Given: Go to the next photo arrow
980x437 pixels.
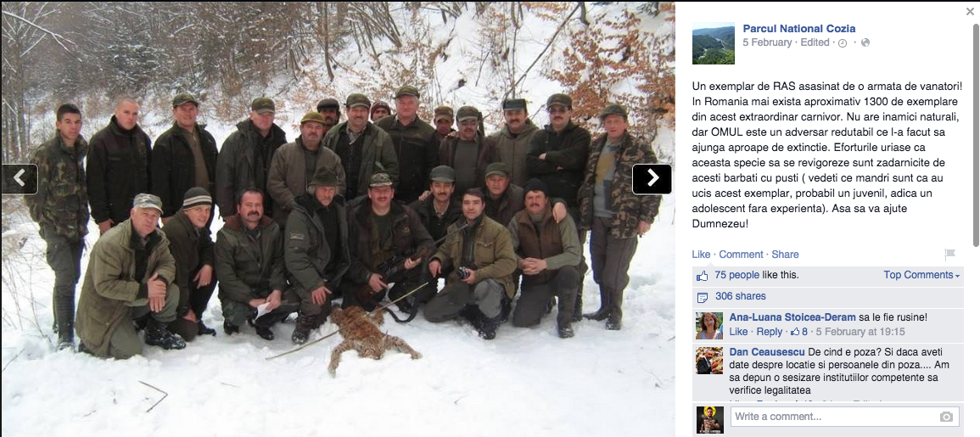Looking at the screenshot, I should [x=652, y=179].
